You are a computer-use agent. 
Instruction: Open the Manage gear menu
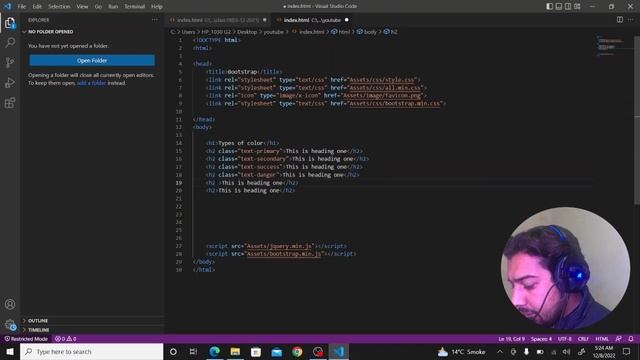[10, 325]
